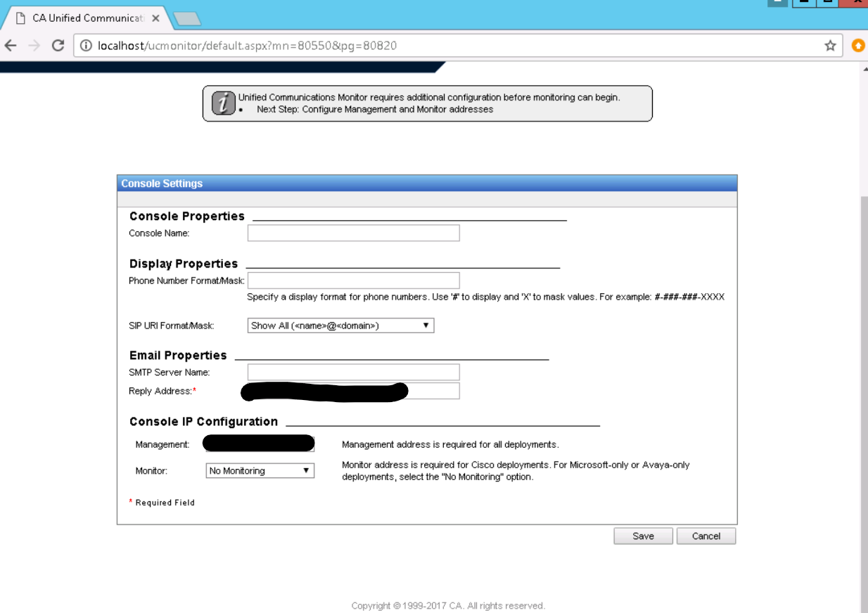The image size is (868, 613).
Task: Click the Reply Address input field
Action: 354,391
